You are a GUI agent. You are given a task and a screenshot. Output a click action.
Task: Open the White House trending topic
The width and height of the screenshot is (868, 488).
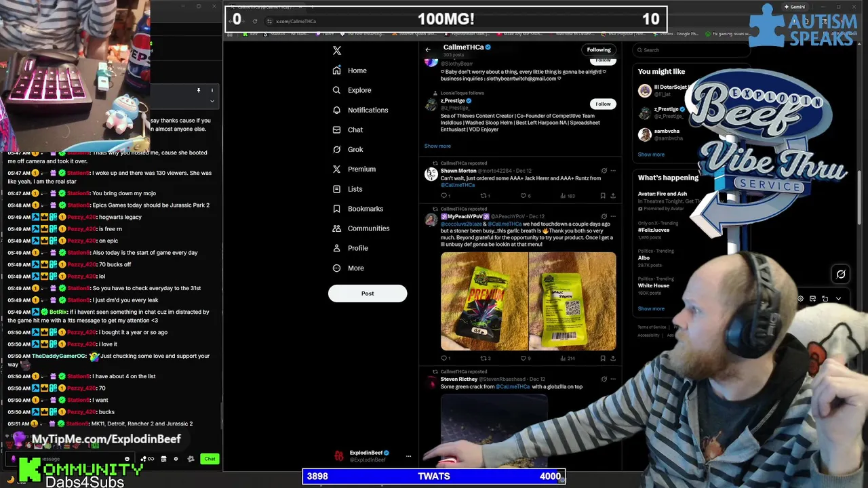pyautogui.click(x=654, y=285)
